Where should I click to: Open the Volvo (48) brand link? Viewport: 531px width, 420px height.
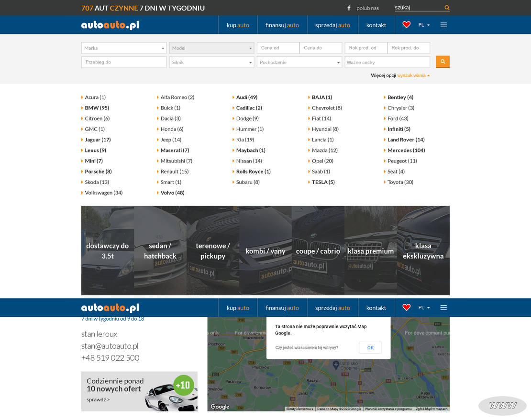[172, 193]
